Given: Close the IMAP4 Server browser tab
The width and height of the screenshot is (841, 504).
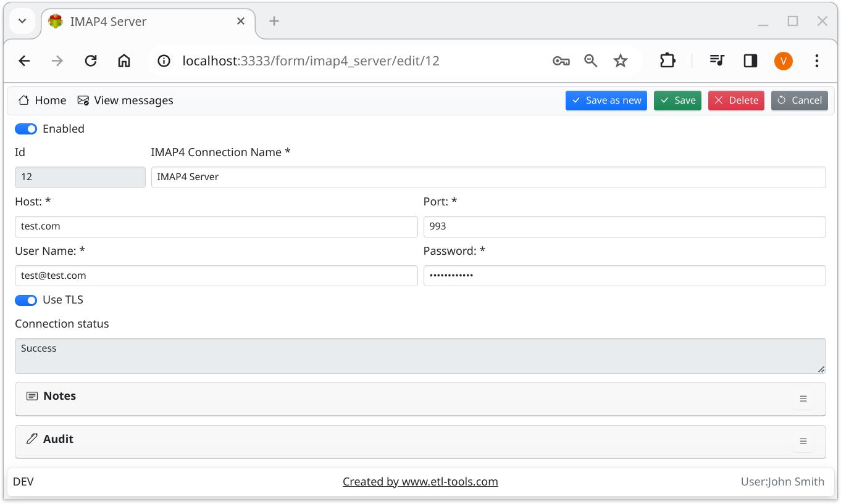Looking at the screenshot, I should click(x=241, y=21).
